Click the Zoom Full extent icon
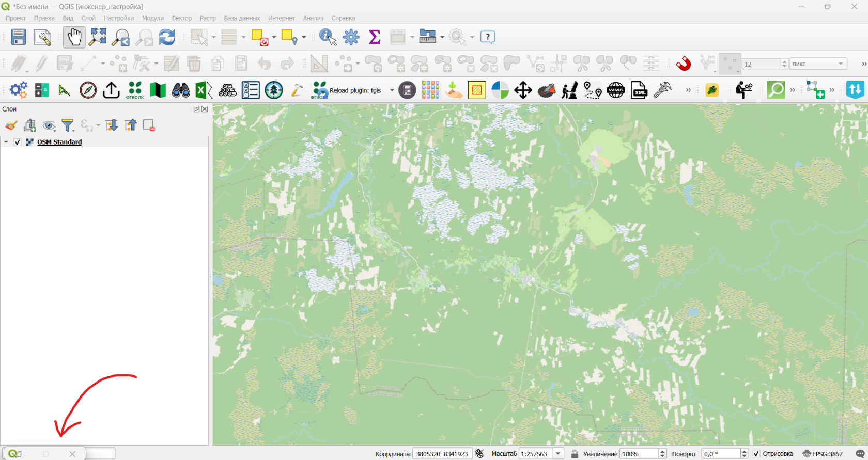 tap(98, 37)
